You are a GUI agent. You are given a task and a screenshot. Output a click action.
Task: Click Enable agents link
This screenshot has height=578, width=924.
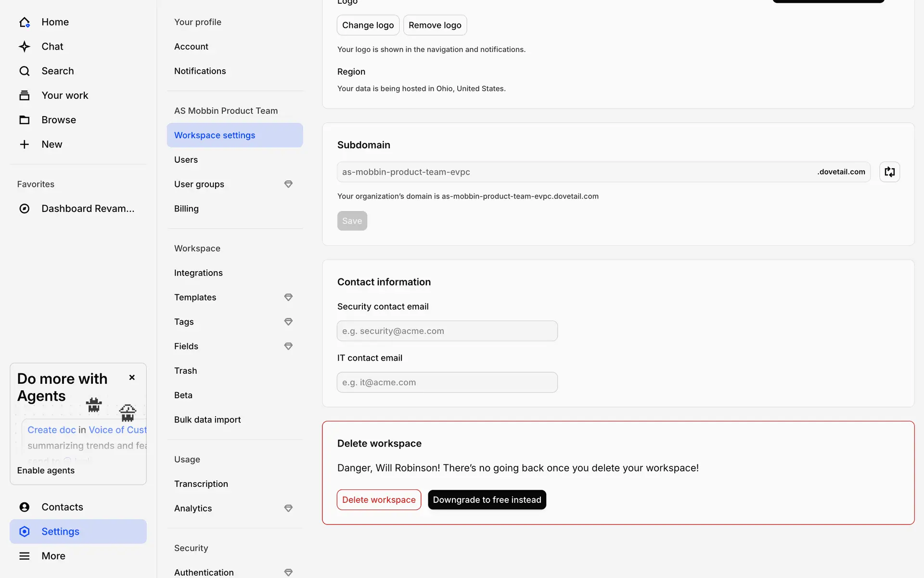pyautogui.click(x=46, y=471)
